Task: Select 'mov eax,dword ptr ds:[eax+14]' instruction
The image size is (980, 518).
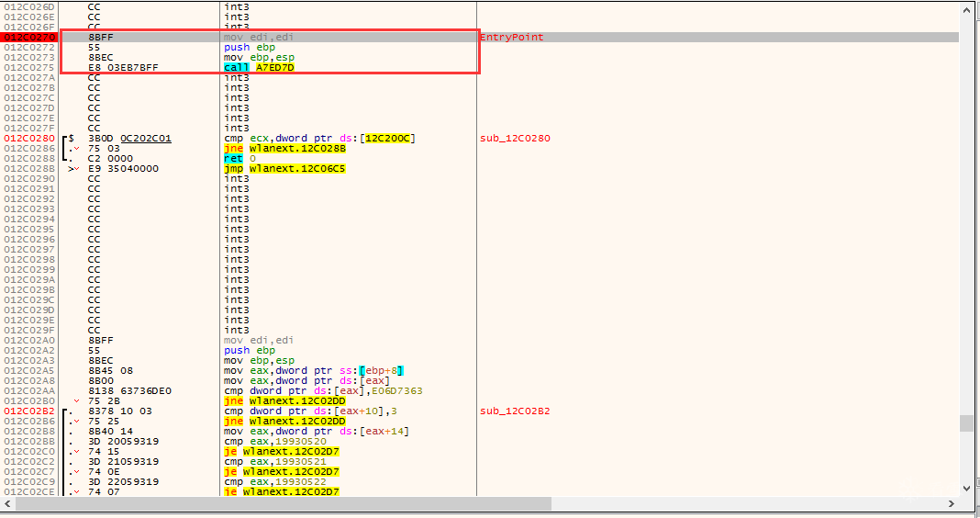Action: coord(317,432)
